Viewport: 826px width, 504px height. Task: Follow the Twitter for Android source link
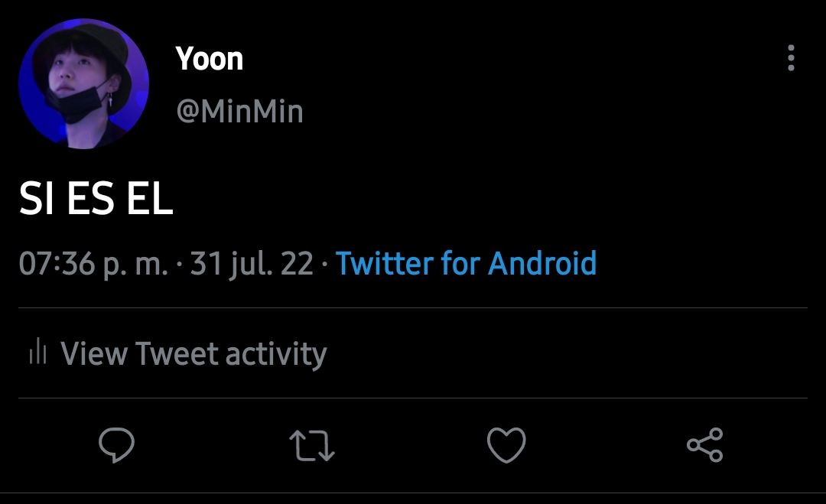tap(466, 263)
